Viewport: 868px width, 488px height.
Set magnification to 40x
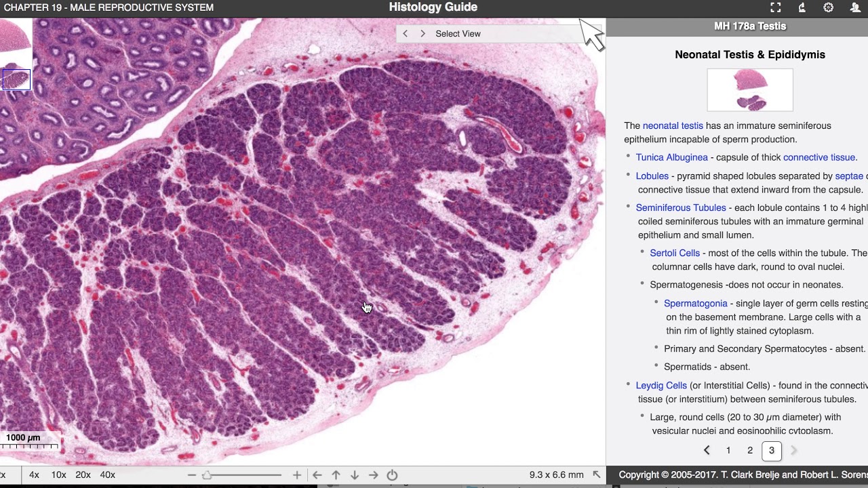107,475
